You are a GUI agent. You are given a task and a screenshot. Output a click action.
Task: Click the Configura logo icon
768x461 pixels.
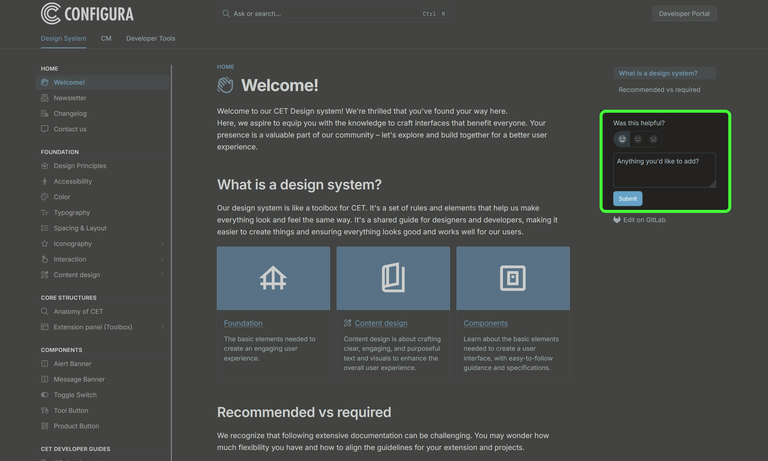tap(50, 13)
